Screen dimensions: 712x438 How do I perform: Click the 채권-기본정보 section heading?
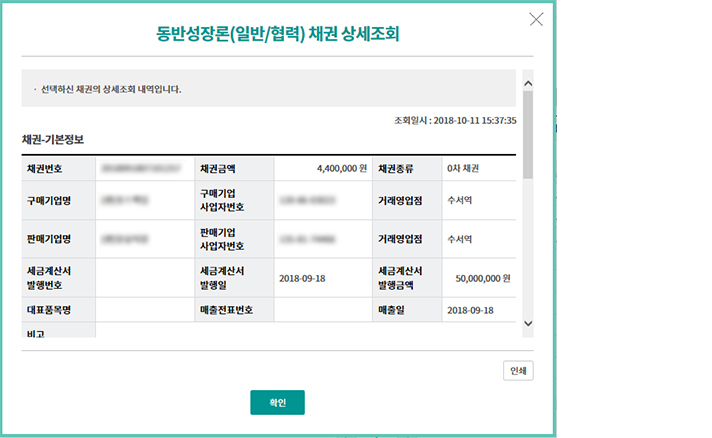click(x=60, y=140)
